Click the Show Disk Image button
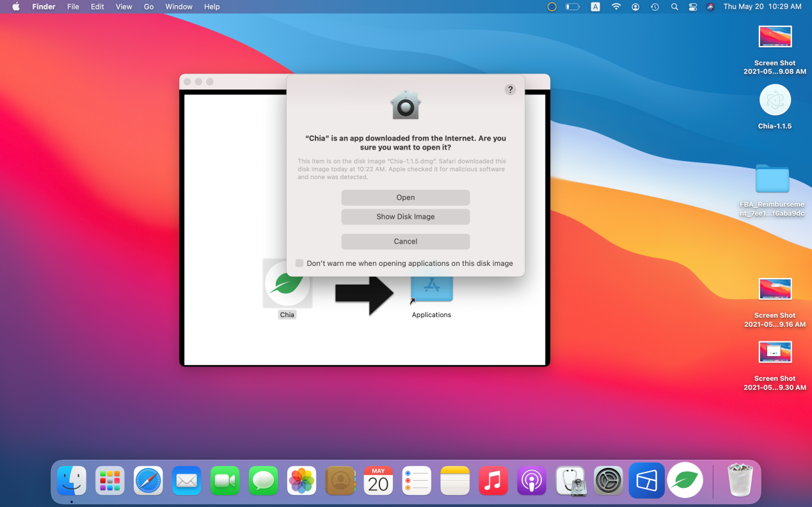Screen dimensions: 812x507 point(406,217)
